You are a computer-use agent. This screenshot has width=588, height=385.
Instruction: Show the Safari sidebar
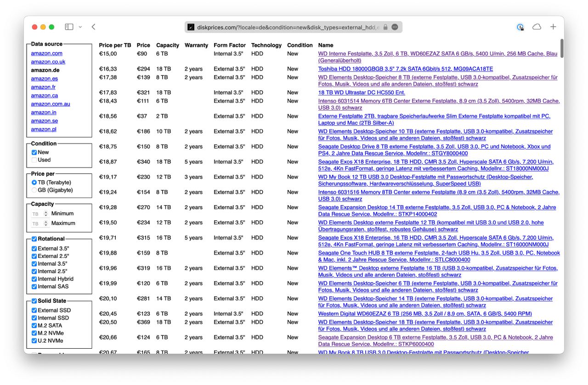pyautogui.click(x=69, y=27)
